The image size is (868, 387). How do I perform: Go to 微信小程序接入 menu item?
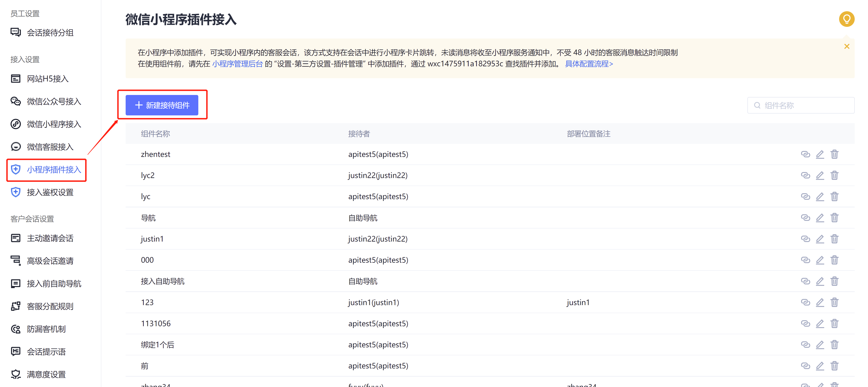click(54, 124)
